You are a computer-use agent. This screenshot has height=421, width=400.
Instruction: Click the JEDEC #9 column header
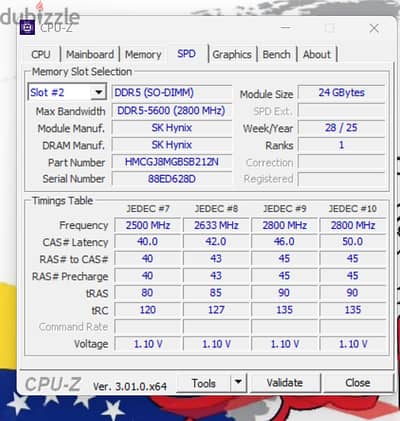coord(285,209)
